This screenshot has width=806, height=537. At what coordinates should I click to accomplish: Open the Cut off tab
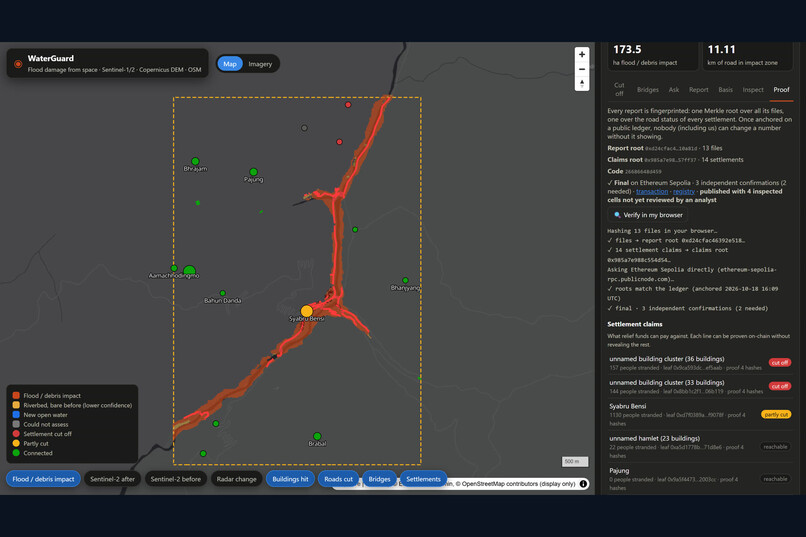point(619,89)
